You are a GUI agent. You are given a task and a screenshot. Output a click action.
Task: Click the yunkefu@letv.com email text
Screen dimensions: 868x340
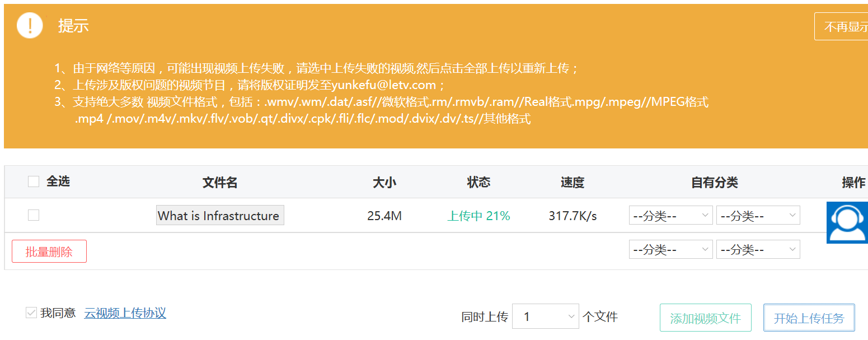pos(383,85)
